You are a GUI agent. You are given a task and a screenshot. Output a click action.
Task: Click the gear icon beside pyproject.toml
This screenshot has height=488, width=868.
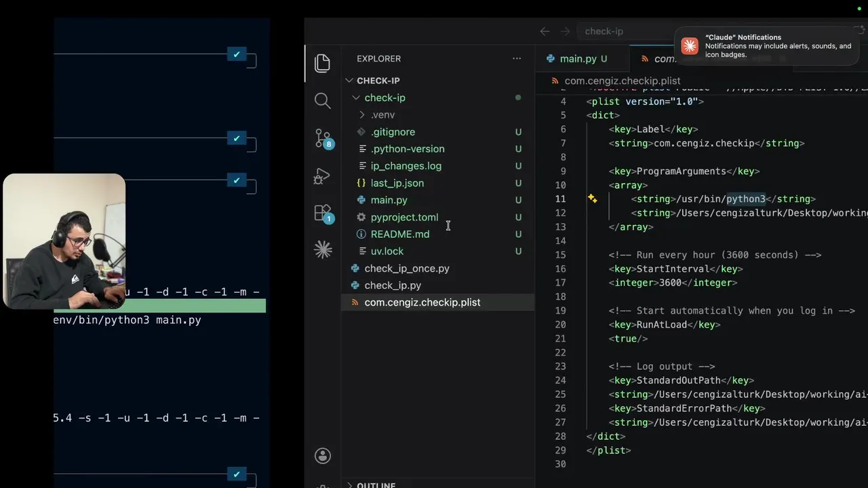(x=361, y=217)
